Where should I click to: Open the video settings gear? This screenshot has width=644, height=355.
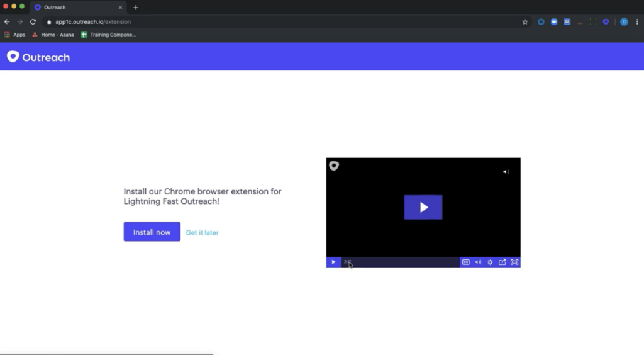tap(490, 262)
